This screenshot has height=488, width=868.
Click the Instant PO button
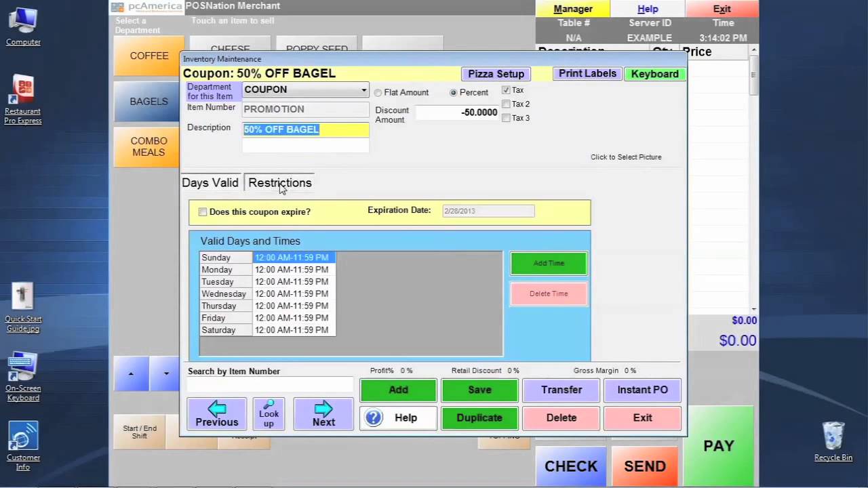pyautogui.click(x=642, y=390)
